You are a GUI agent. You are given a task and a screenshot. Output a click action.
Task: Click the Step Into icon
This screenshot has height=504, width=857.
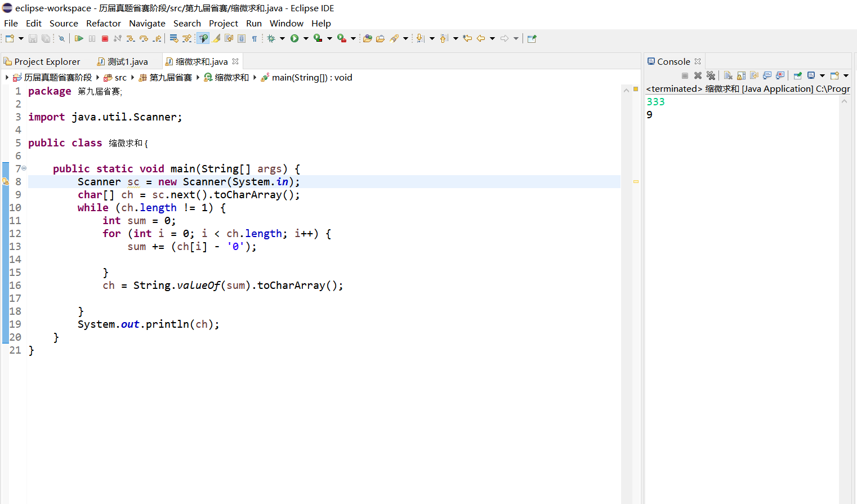(x=131, y=38)
